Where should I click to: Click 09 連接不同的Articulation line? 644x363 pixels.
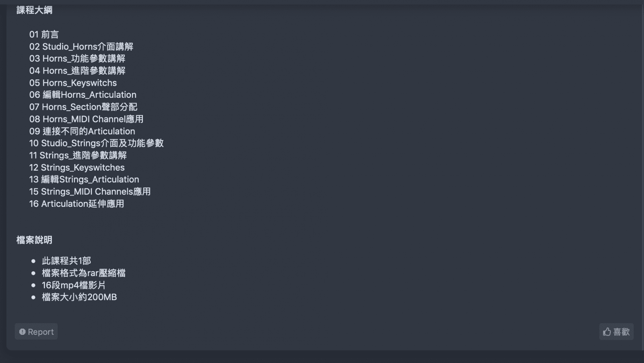click(x=82, y=131)
